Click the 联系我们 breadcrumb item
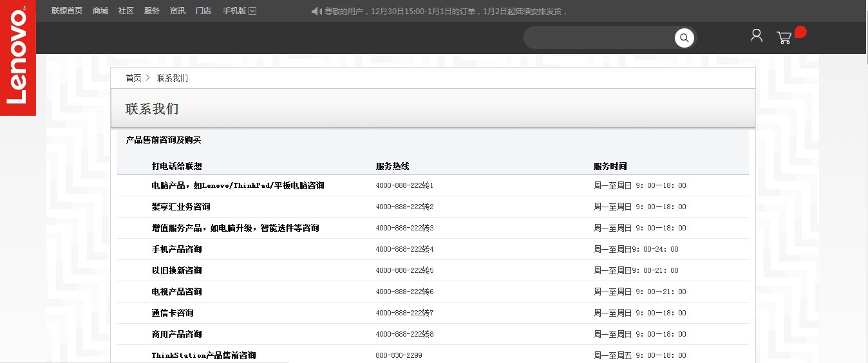 [173, 78]
